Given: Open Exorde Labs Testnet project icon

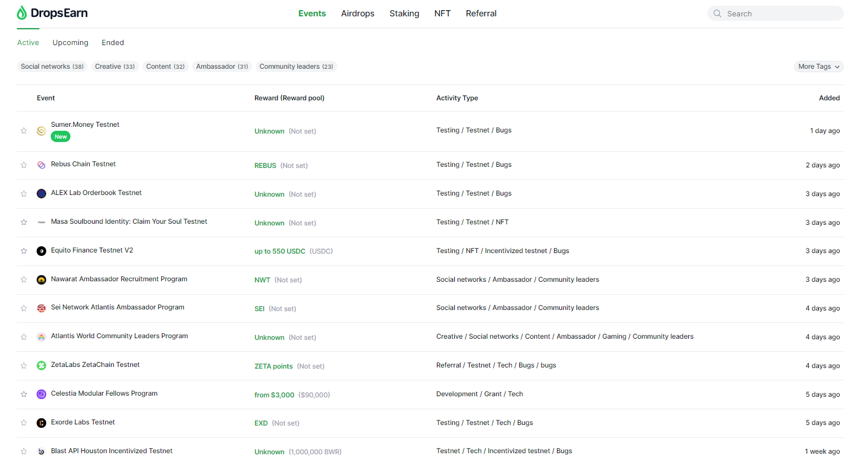Looking at the screenshot, I should (x=41, y=423).
